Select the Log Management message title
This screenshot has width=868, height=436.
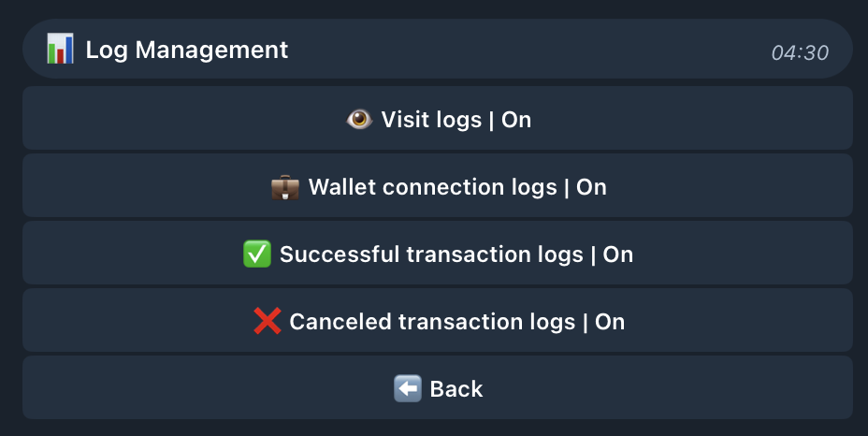click(186, 50)
